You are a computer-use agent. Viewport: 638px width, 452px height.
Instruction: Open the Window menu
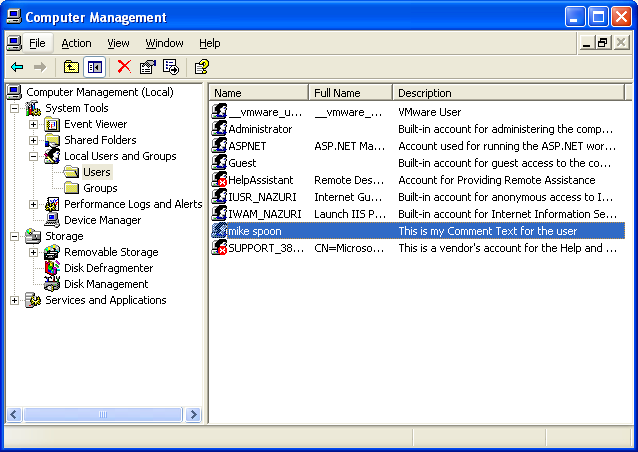pos(164,43)
